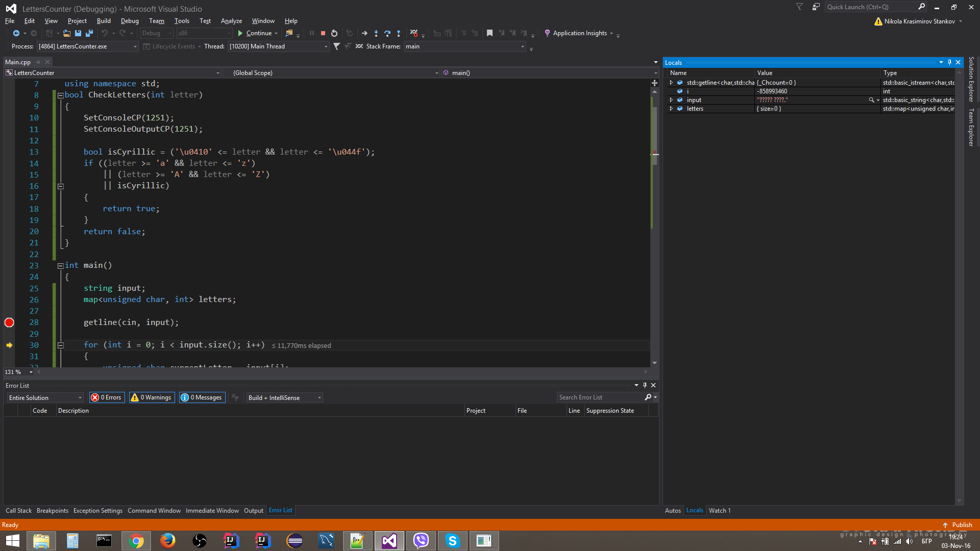Viewport: 980px width, 551px height.
Task: Click the notifications flag icon in title bar
Action: point(800,7)
